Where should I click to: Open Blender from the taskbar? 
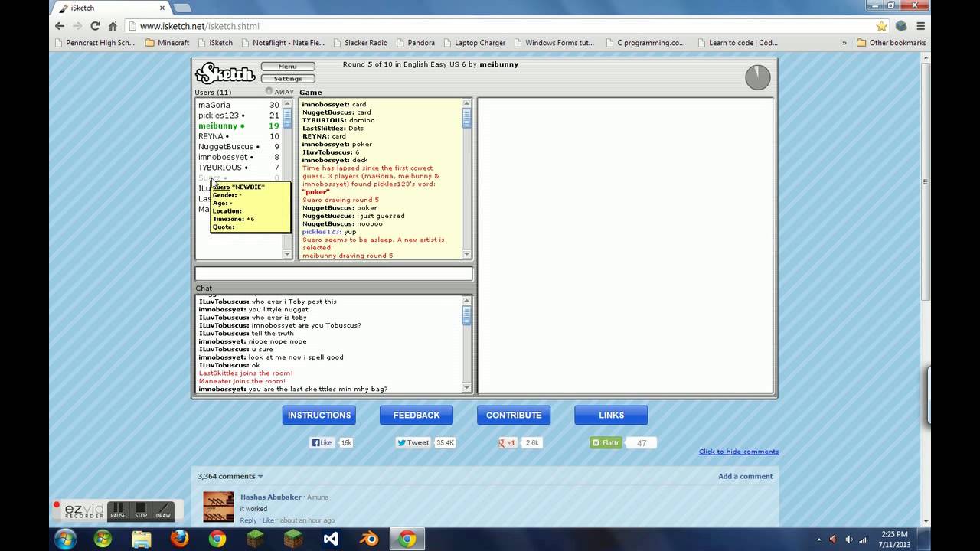point(369,539)
